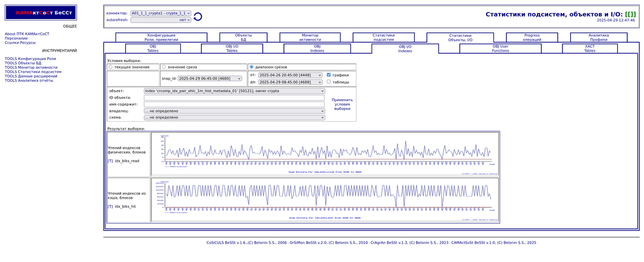Open the коннектор dropdown

[161, 13]
